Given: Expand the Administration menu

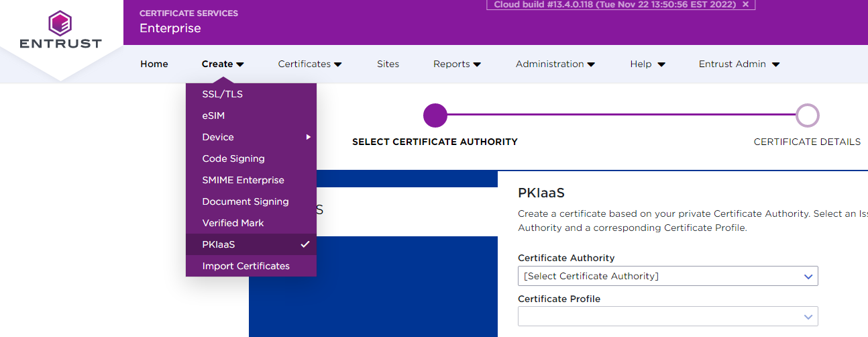Looking at the screenshot, I should [555, 64].
